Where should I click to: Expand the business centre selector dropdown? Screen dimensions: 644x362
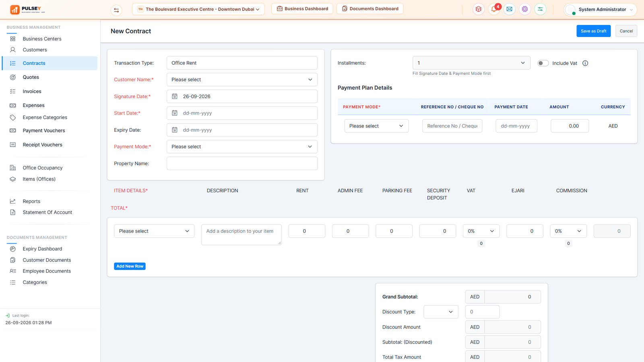coord(198,9)
